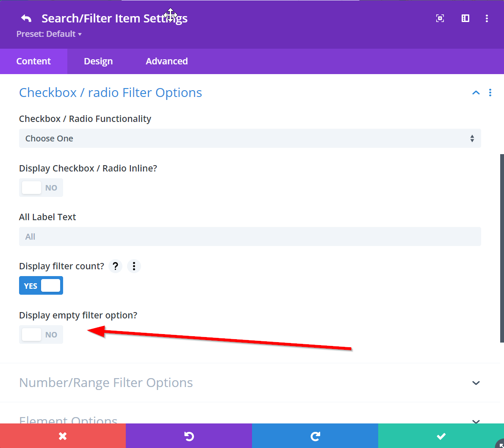The width and height of the screenshot is (504, 448).
Task: Enable Display empty filter option toggle
Action: coord(41,335)
